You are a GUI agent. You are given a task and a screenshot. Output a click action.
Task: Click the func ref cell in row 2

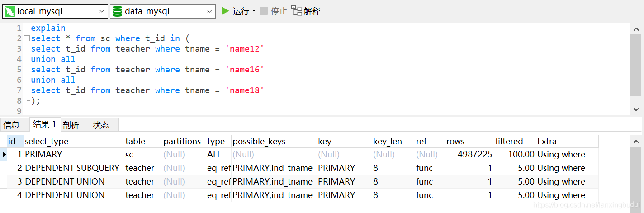[430, 168]
